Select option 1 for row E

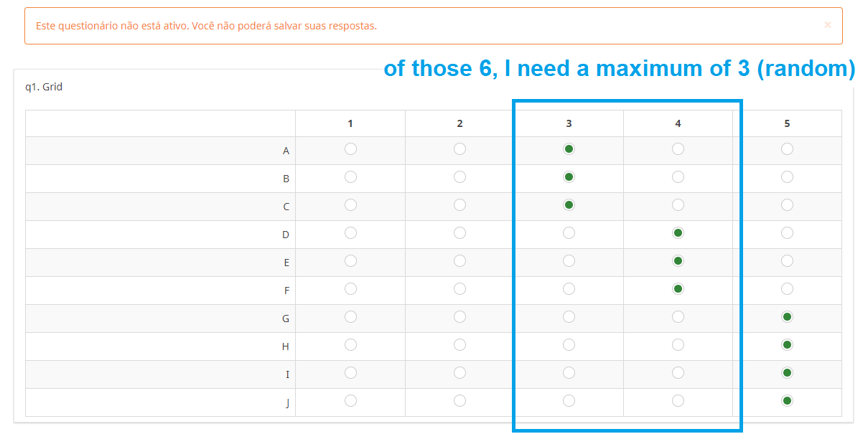tap(350, 261)
